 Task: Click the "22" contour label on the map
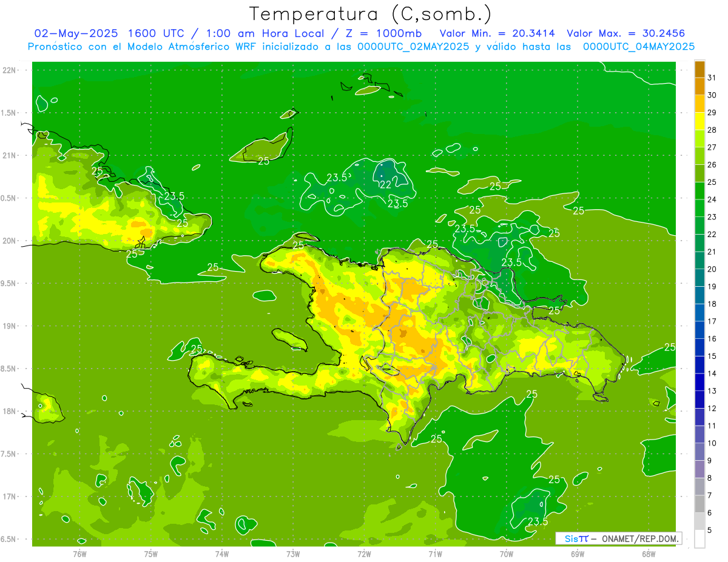coord(385,185)
